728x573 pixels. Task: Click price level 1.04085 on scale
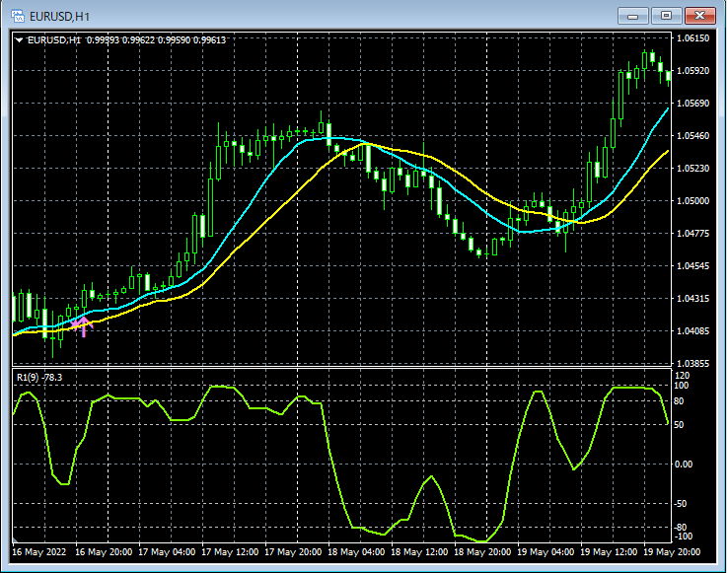tap(693, 330)
